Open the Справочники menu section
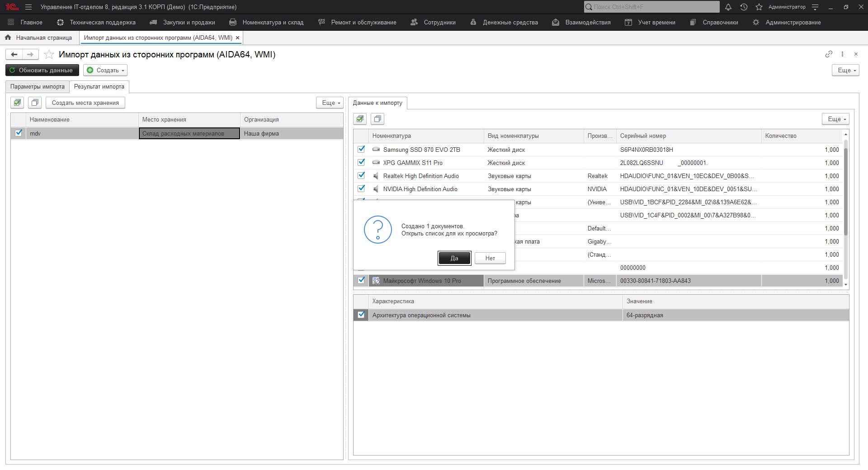 pyautogui.click(x=720, y=23)
